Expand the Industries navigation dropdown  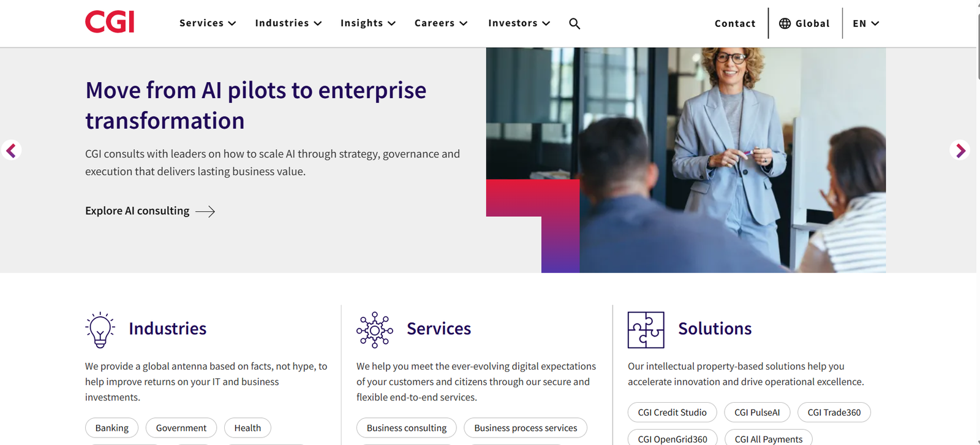click(x=288, y=23)
